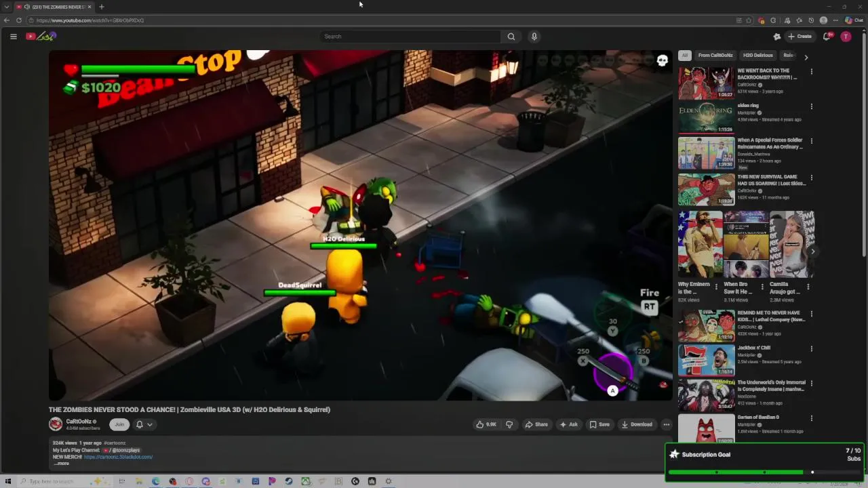The height and width of the screenshot is (488, 868).
Task: Click the Subscription Goal star icon
Action: (674, 454)
